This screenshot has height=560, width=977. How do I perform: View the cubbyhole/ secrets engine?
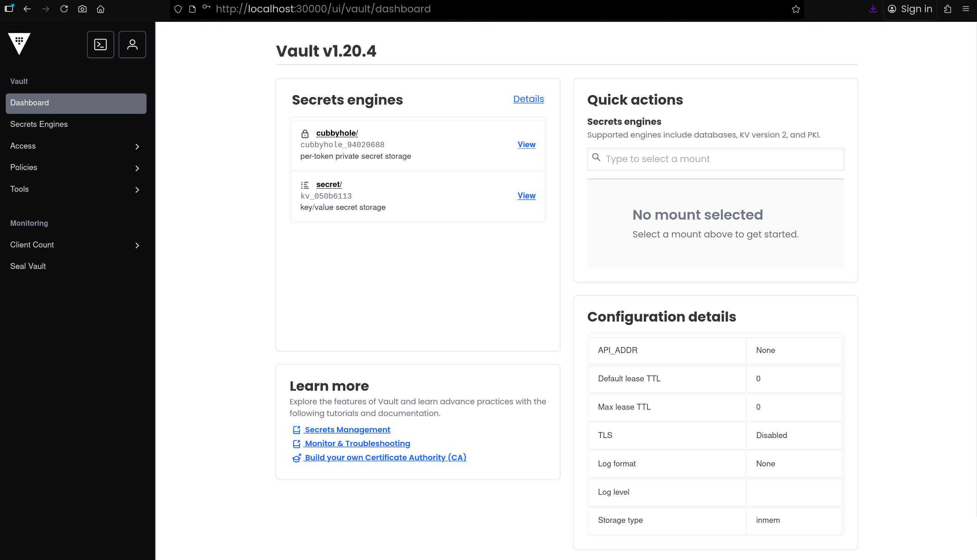coord(526,145)
